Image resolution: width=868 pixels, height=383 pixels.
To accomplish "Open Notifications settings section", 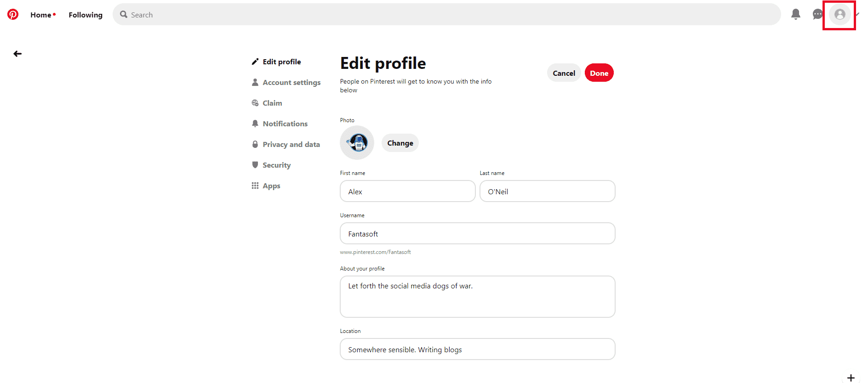I will click(x=285, y=124).
